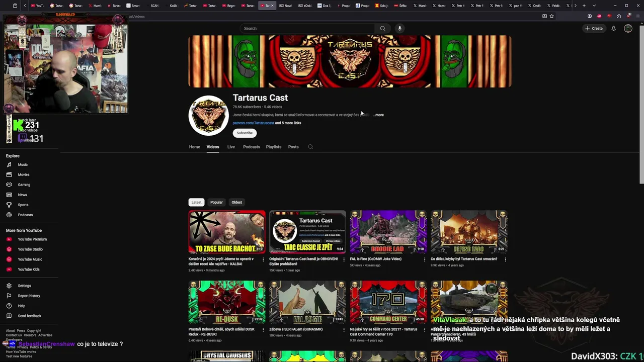Open options for Co dělat, kdyby video

(x=505, y=259)
